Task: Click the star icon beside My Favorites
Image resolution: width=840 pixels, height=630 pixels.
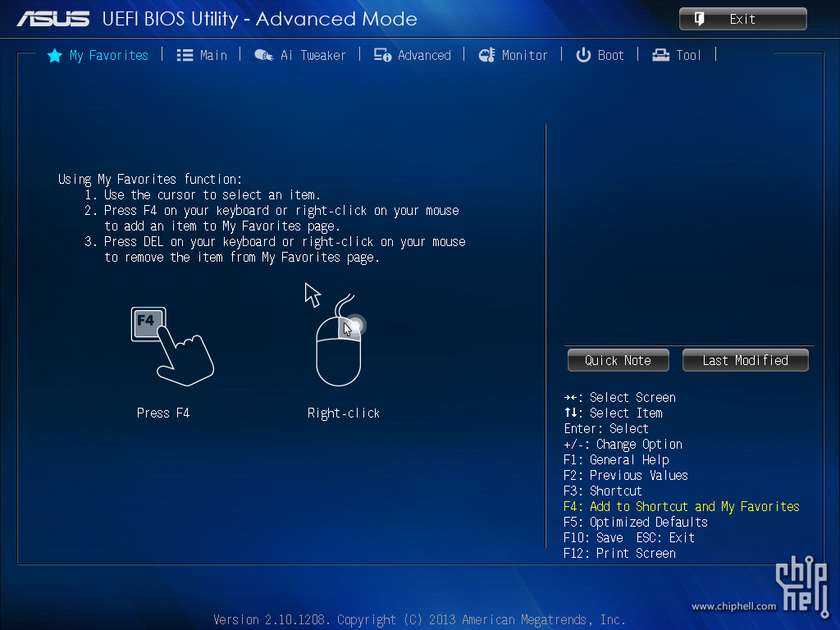Action: [55, 55]
